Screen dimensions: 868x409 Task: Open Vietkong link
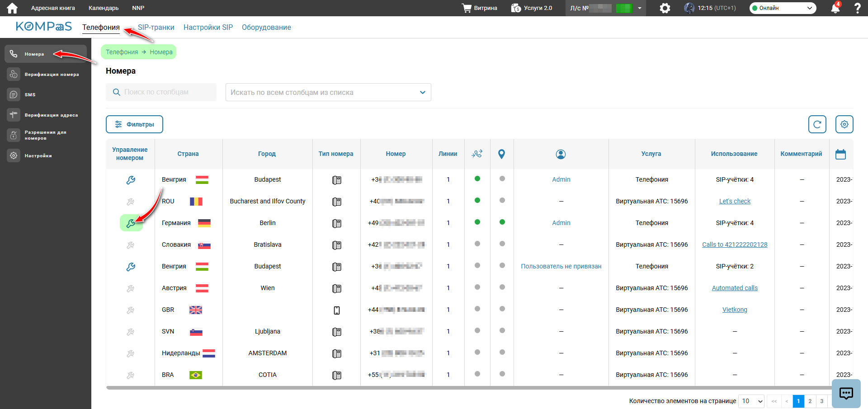pos(735,310)
